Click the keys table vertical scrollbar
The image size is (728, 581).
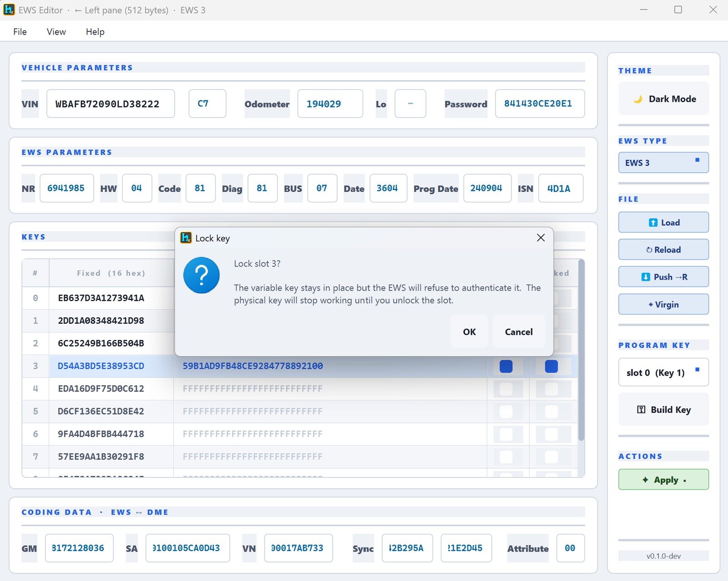tap(581, 350)
